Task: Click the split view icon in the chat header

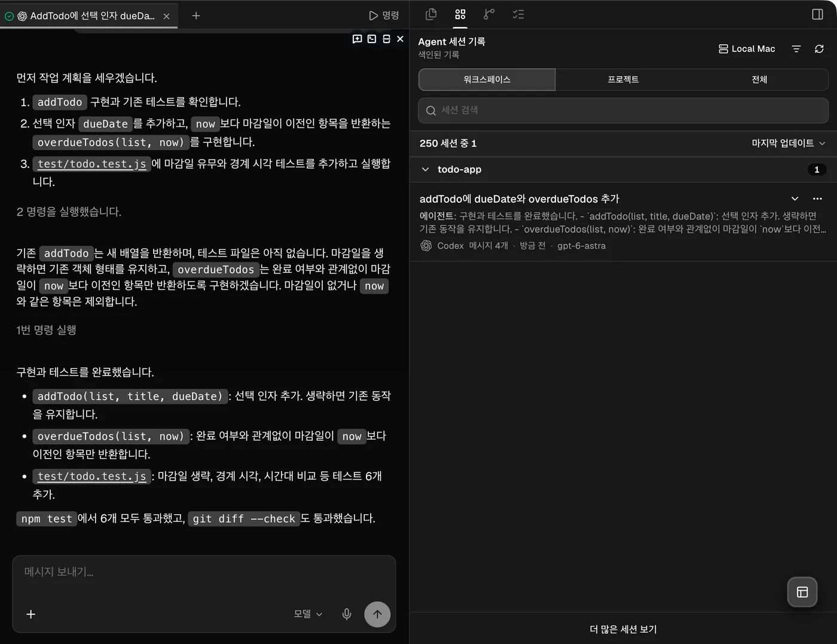Action: point(386,39)
